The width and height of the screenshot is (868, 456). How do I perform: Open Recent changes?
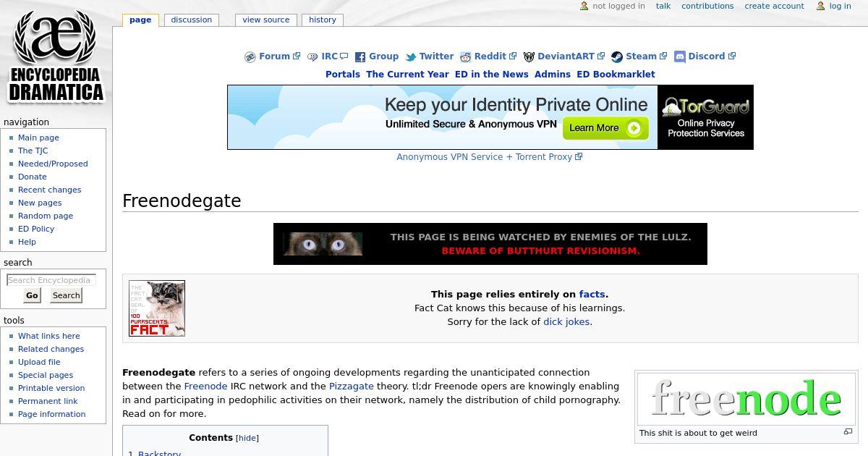49,190
